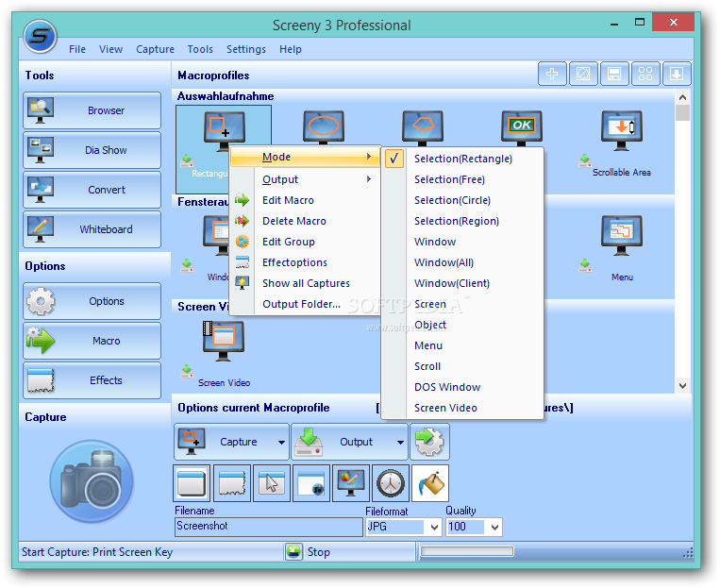The image size is (720, 588).
Task: Choose Screen capture mode
Action: 462,304
